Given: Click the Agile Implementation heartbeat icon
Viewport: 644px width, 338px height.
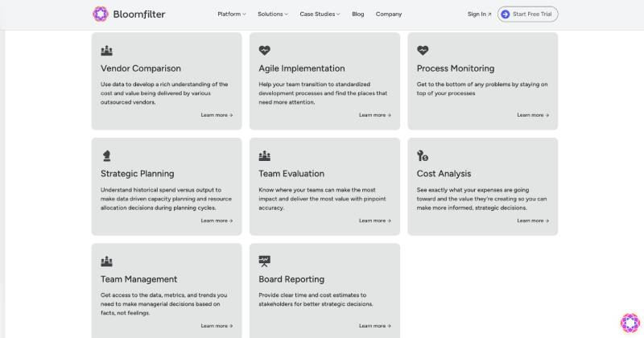Looking at the screenshot, I should click(x=264, y=50).
